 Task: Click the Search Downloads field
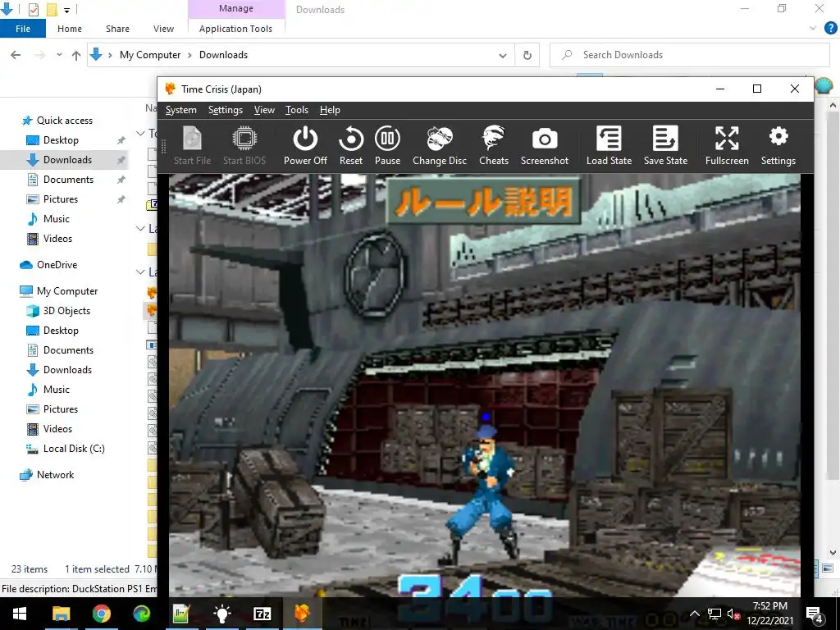pyautogui.click(x=690, y=55)
